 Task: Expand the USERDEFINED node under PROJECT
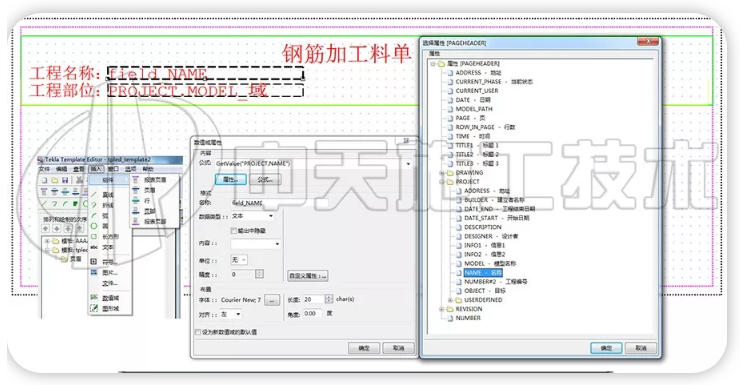click(450, 300)
